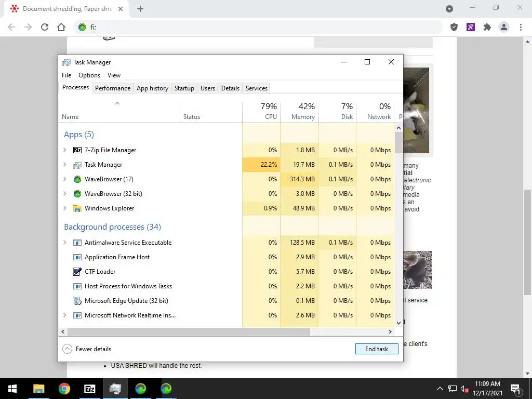
Task: Expand the WaveBrowser (32 bit) process
Action: click(x=65, y=194)
